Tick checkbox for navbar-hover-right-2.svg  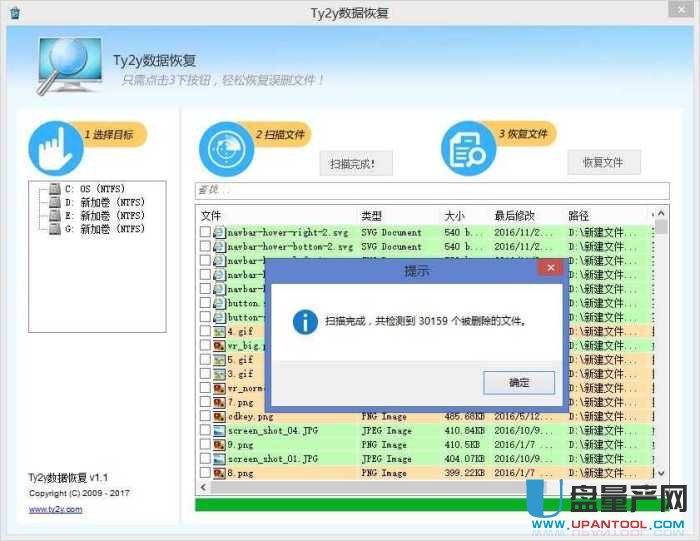coord(205,232)
